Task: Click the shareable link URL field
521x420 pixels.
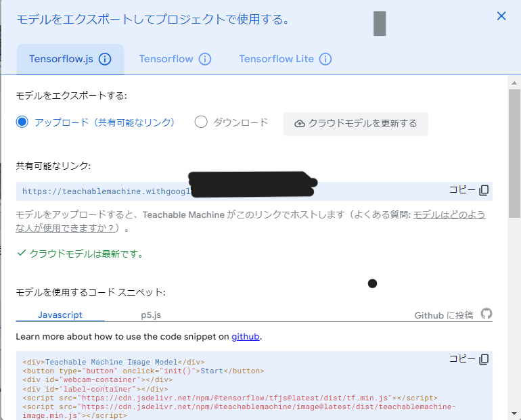Action: (254, 191)
